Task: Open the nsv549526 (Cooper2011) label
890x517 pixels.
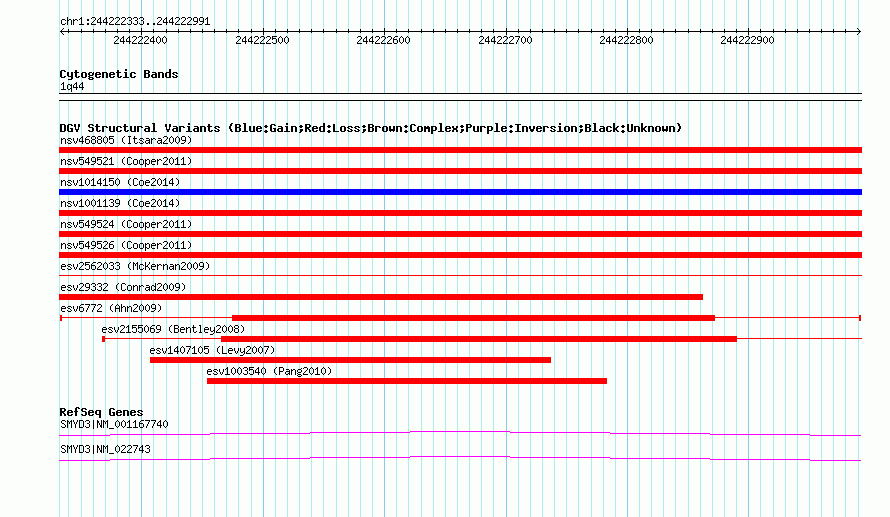Action: (126, 245)
